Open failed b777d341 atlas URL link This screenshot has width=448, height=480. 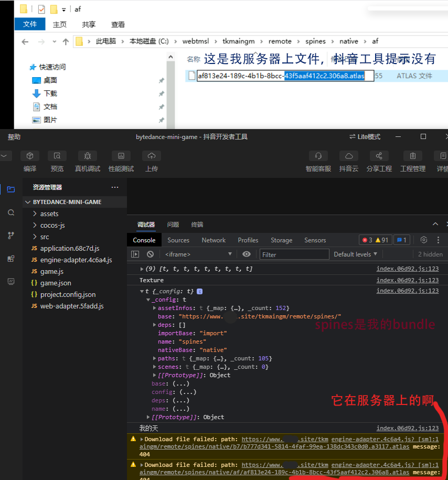pos(274,446)
